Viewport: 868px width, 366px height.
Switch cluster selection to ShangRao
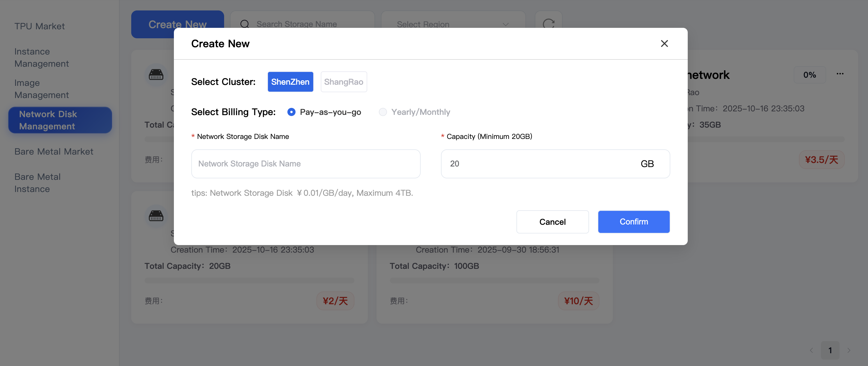[x=344, y=81]
